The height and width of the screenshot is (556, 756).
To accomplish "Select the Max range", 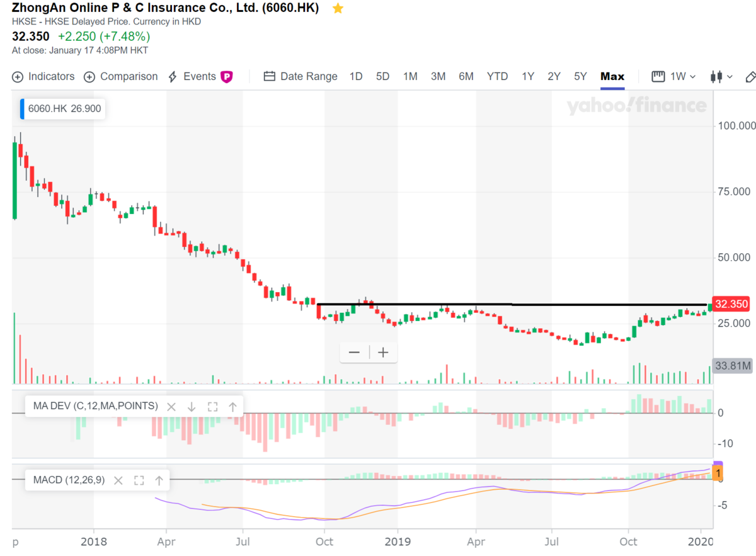I will tap(612, 77).
